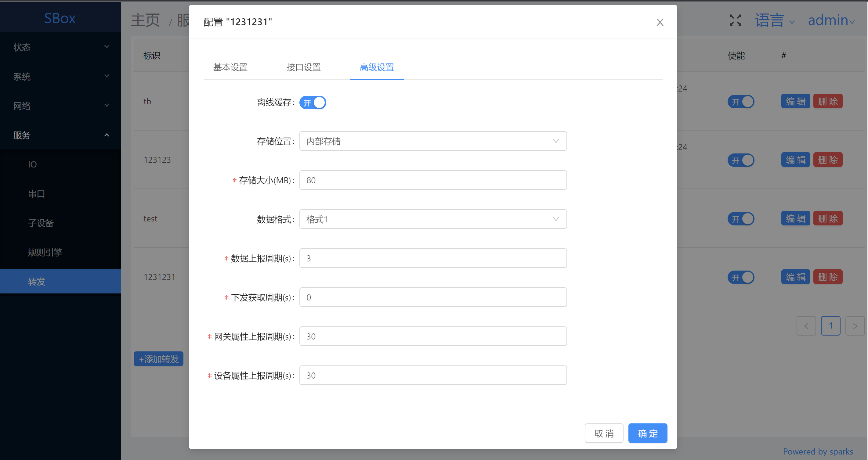Click the 确定 confirm button

pos(647,433)
